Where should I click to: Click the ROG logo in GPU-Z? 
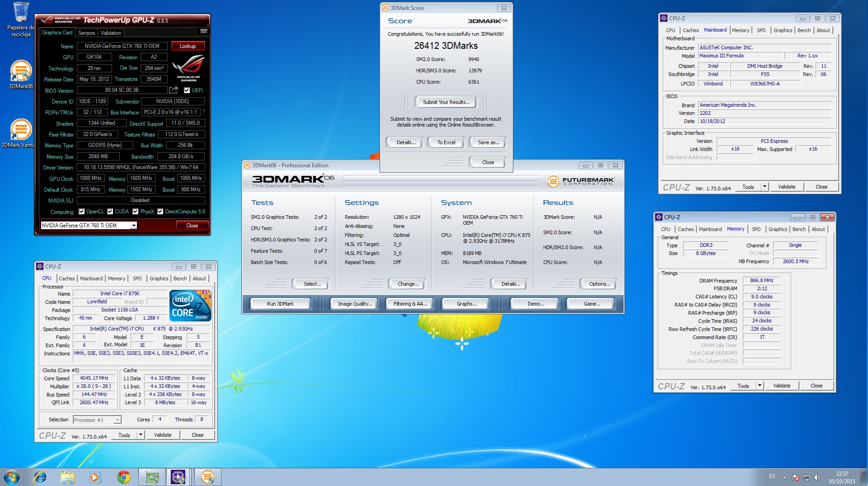point(188,68)
